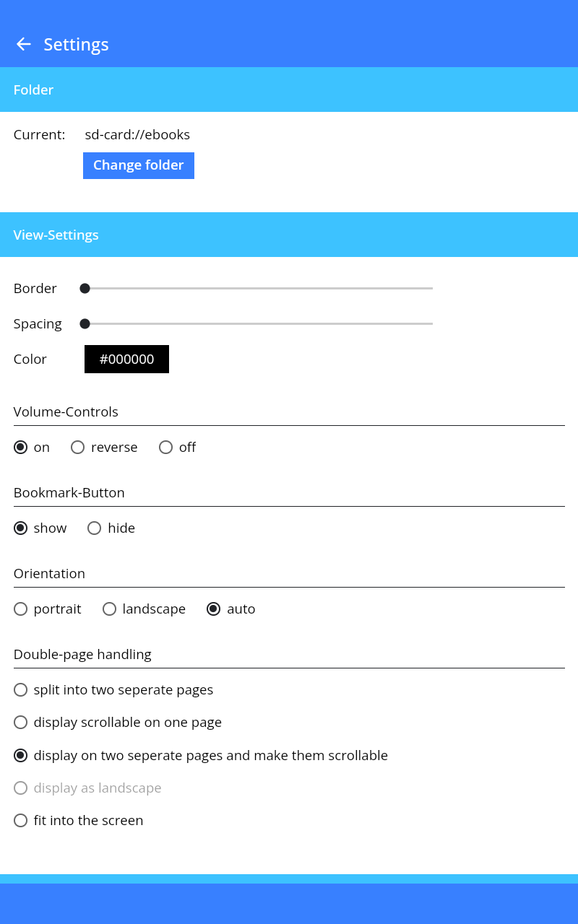Choose fit into the screen option
Image resolution: width=578 pixels, height=924 pixels.
point(21,820)
